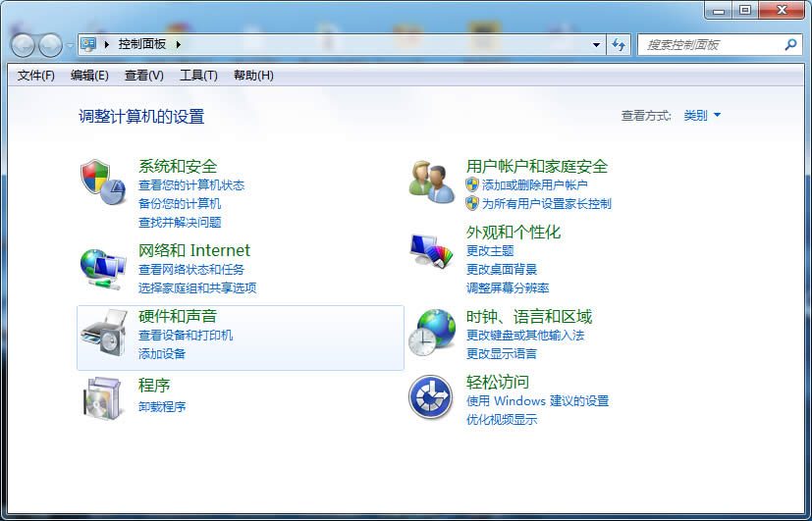The image size is (812, 521).
Task: Open the 文件(F) menu
Action: [36, 76]
